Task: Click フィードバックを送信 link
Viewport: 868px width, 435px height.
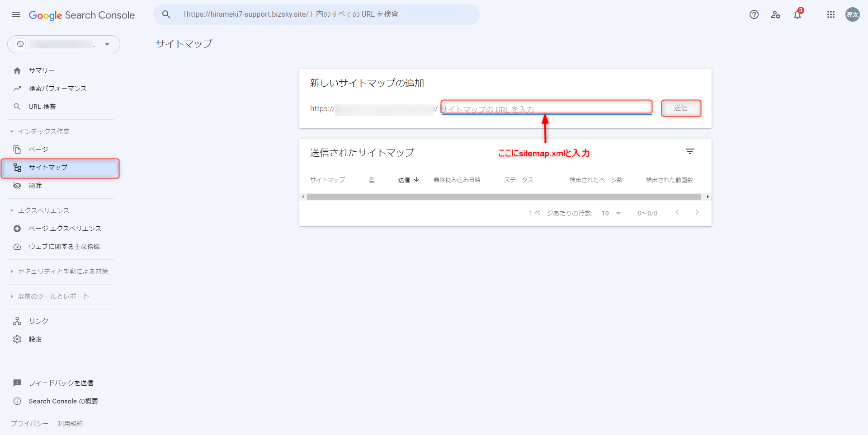Action: [61, 383]
